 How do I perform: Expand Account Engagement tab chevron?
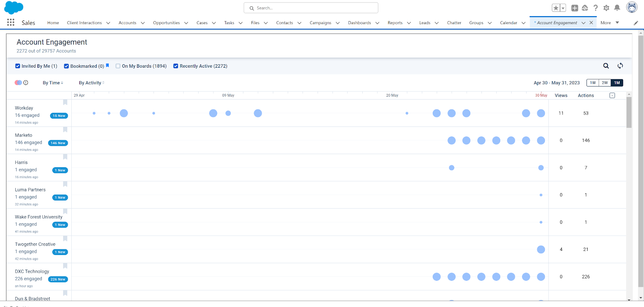click(584, 23)
